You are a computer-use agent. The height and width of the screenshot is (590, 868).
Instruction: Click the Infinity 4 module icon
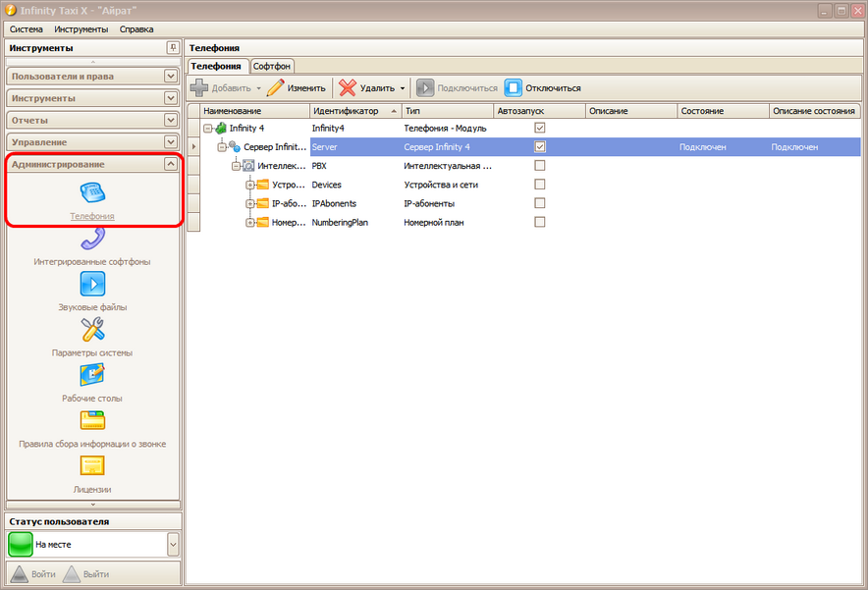click(221, 129)
